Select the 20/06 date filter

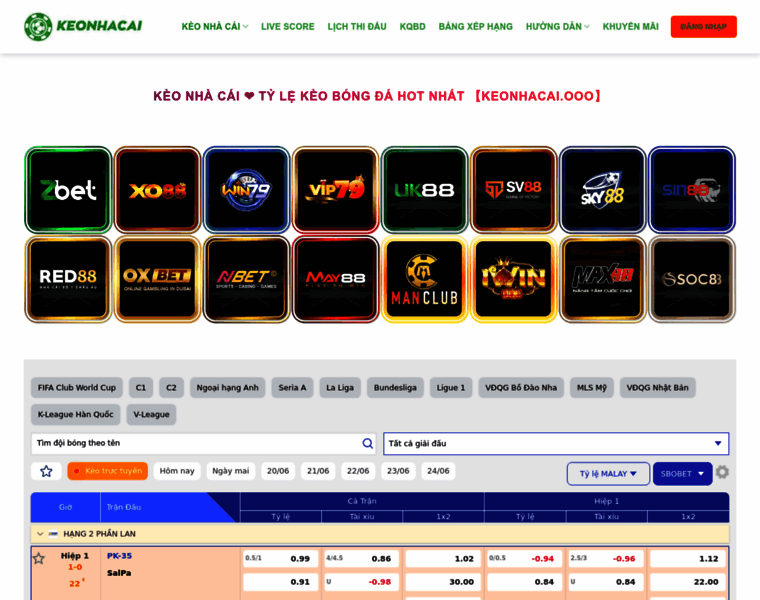278,471
